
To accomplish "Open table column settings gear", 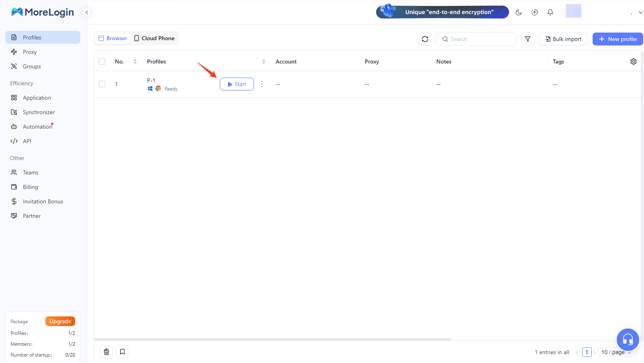I will coord(633,62).
